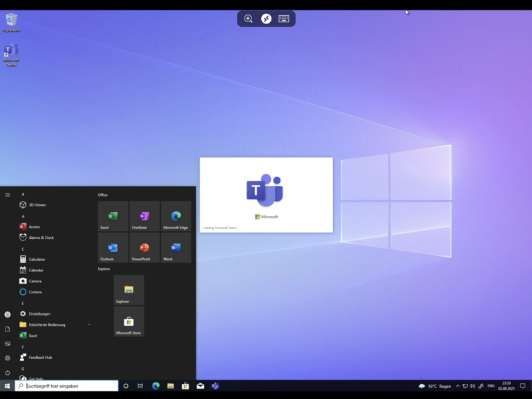
Task: Open the notification Action Center icon
Action: 523,386
